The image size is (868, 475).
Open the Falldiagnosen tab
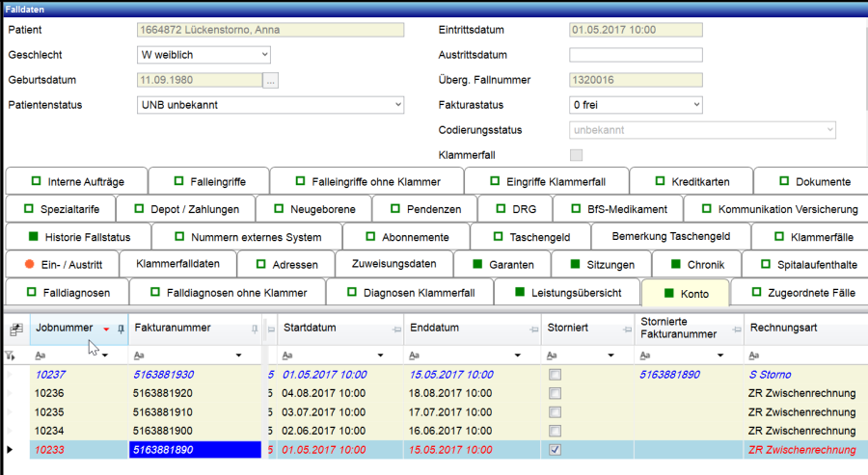65,292
